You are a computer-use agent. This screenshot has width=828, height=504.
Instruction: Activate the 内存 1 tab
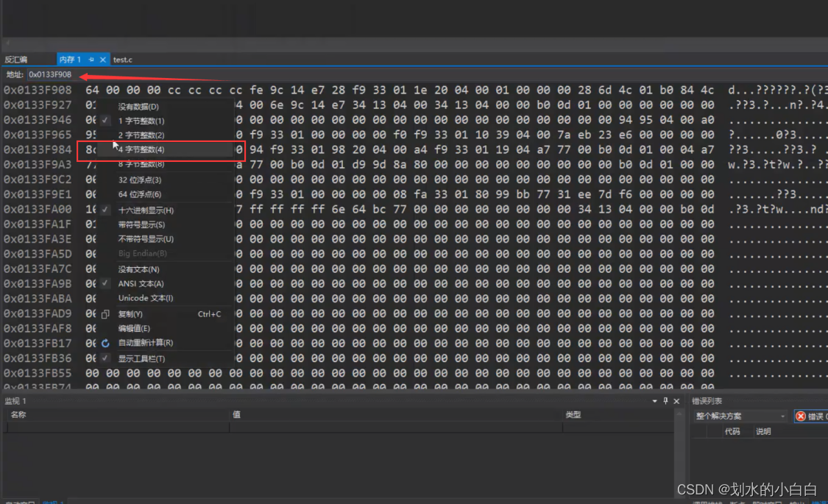(x=70, y=60)
